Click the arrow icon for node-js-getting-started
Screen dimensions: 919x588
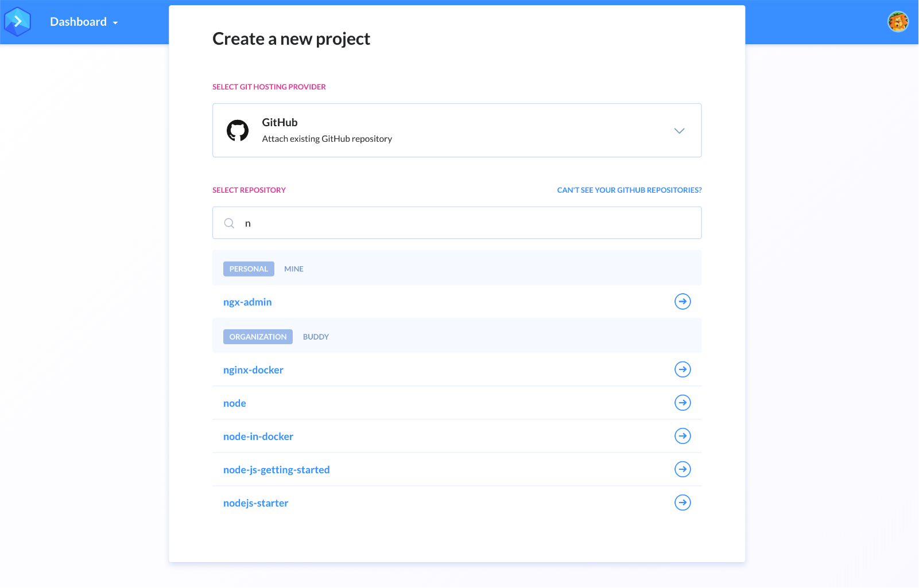pos(683,469)
